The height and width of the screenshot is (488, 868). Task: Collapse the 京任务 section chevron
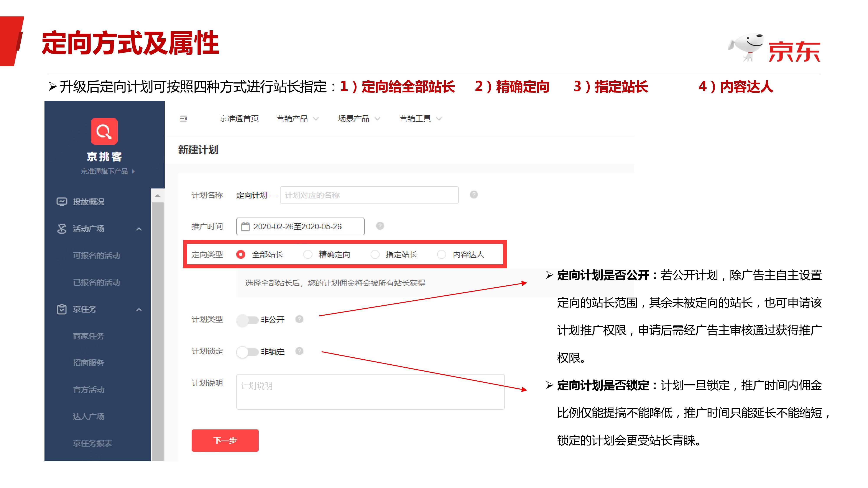139,310
